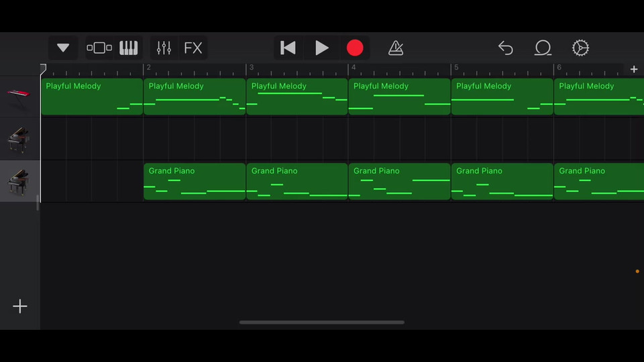The width and height of the screenshot is (644, 362).
Task: Select Playful Melody region at bar 6
Action: tap(599, 97)
